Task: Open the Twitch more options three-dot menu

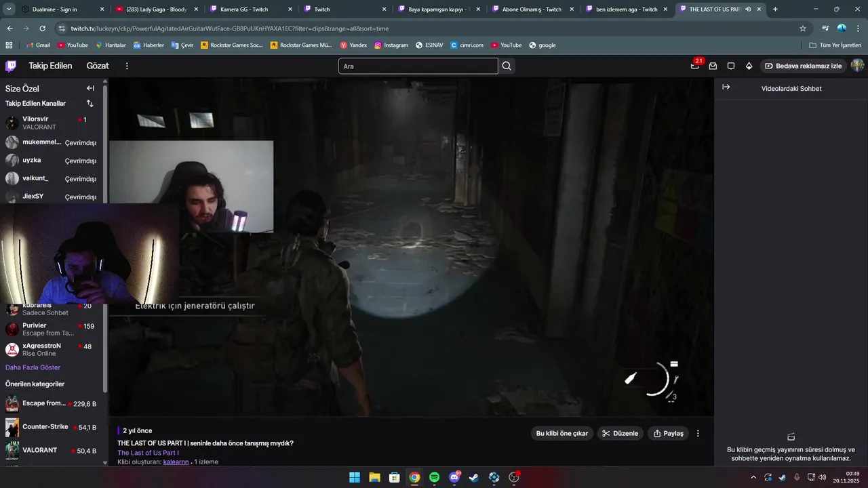Action: [x=127, y=66]
